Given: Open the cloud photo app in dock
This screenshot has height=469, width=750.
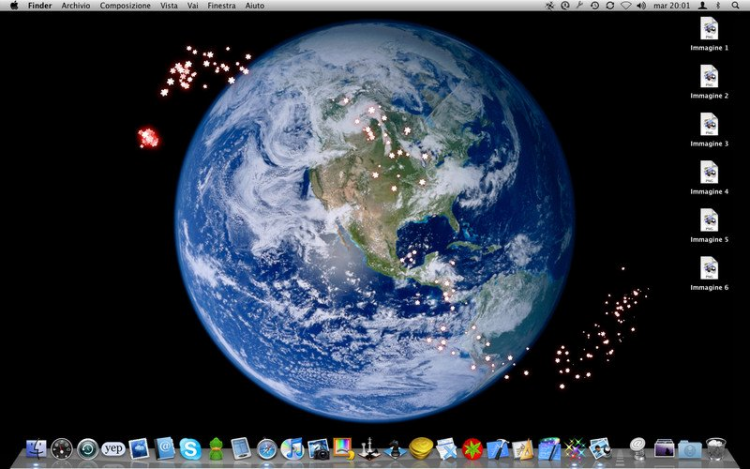Looking at the screenshot, I should (139, 449).
